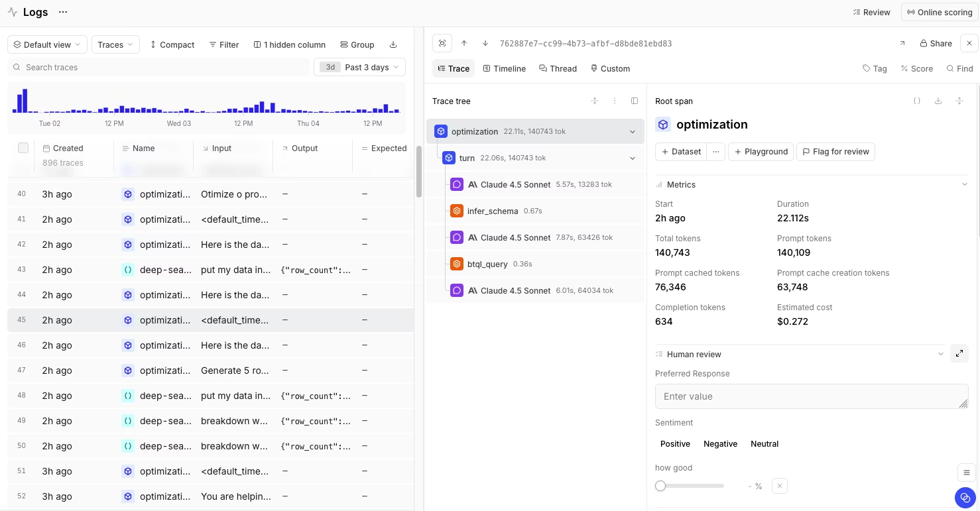Open the Default view dropdown

tap(46, 44)
